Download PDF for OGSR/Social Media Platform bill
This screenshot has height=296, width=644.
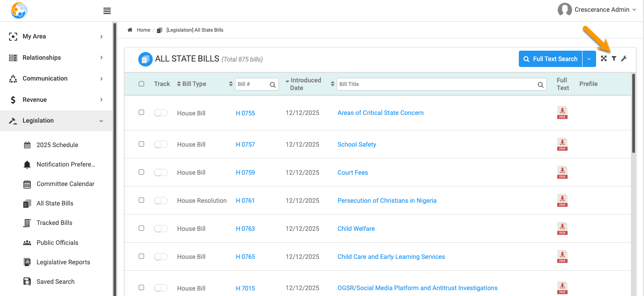pyautogui.click(x=562, y=288)
